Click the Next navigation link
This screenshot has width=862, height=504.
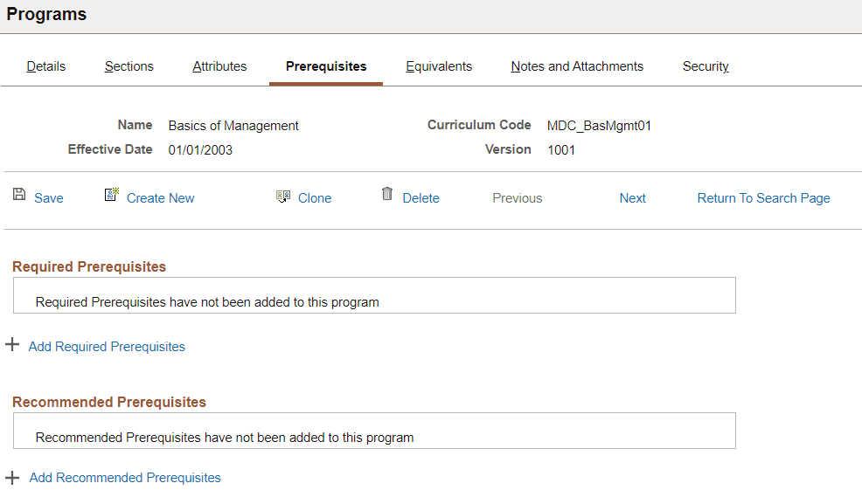632,197
